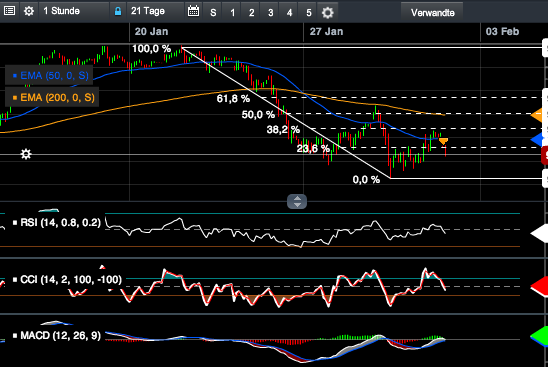This screenshot has width=548, height=367.
Task: Select chart preset 1
Action: [x=232, y=13]
